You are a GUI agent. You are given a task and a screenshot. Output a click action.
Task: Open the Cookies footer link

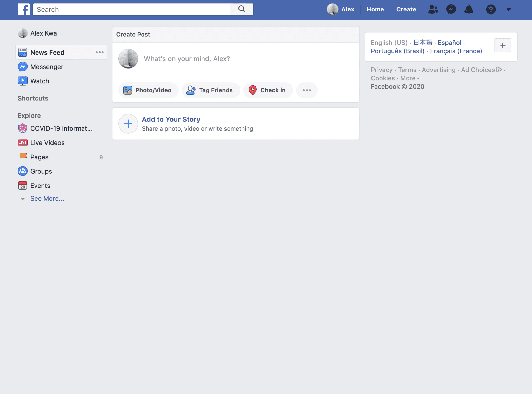383,78
